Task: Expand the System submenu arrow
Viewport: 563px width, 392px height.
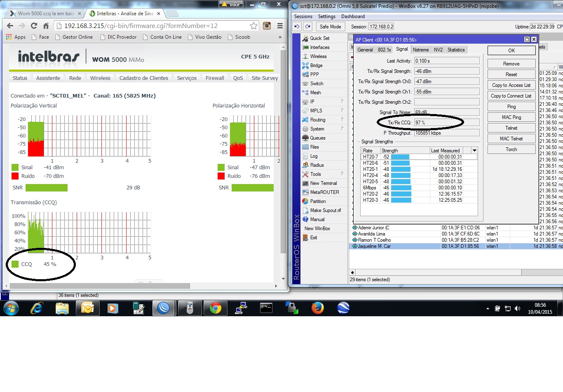Action: pyautogui.click(x=342, y=128)
